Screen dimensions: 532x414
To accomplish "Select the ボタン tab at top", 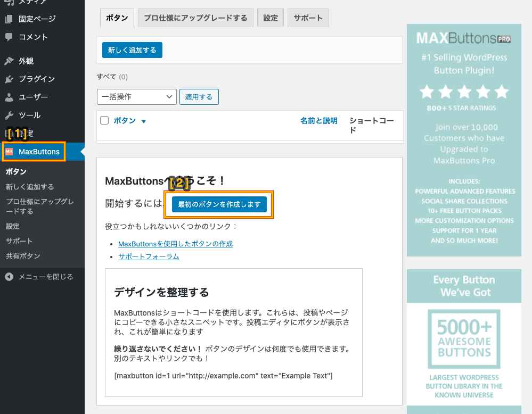I will tap(117, 18).
